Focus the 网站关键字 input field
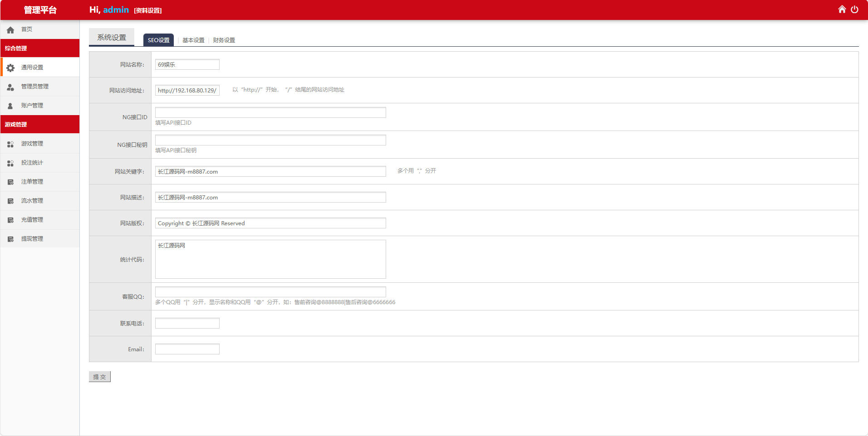This screenshot has width=868, height=436. coord(270,171)
